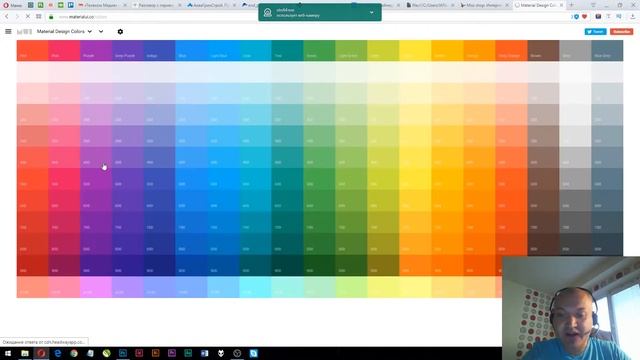
Task: Open a new tab with the plus button
Action: coord(571,5)
